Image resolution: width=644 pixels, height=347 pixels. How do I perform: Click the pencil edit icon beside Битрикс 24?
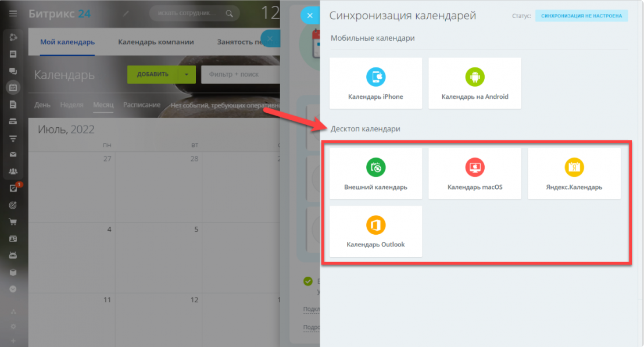pyautogui.click(x=126, y=13)
